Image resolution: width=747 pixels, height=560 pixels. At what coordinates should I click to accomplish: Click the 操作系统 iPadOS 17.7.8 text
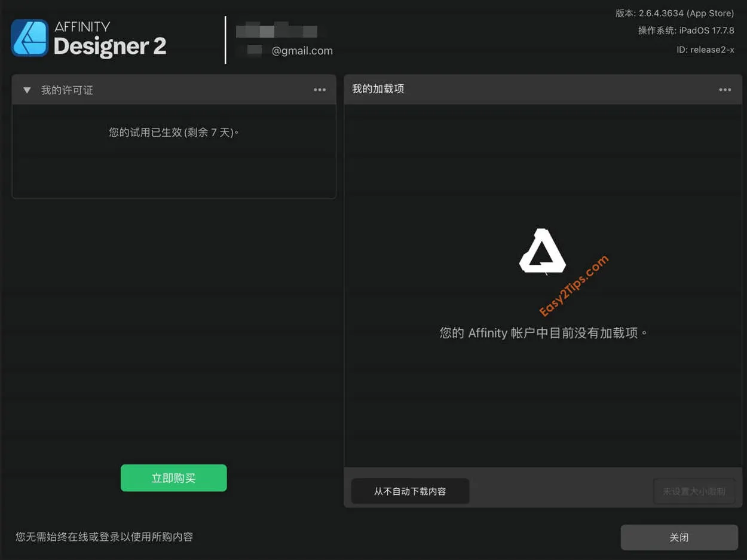(686, 30)
